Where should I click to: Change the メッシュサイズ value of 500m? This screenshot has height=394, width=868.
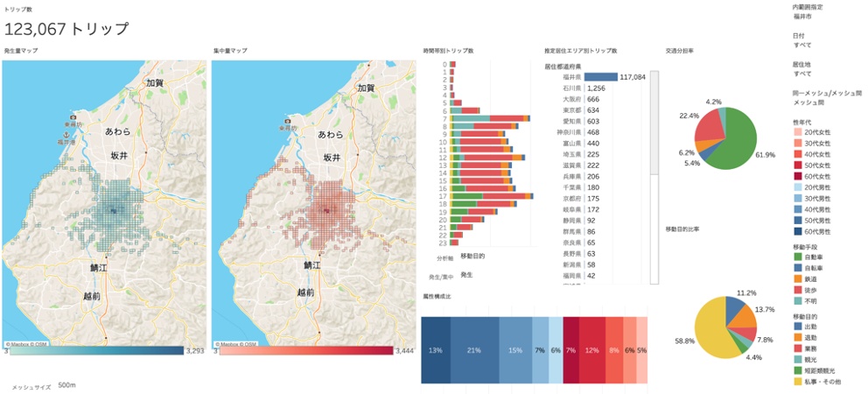click(66, 384)
